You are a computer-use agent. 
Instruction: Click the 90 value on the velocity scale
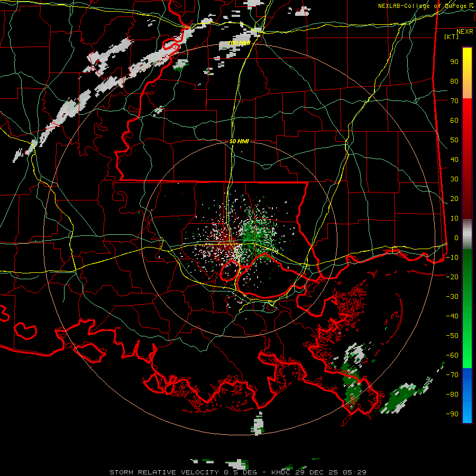coord(454,62)
